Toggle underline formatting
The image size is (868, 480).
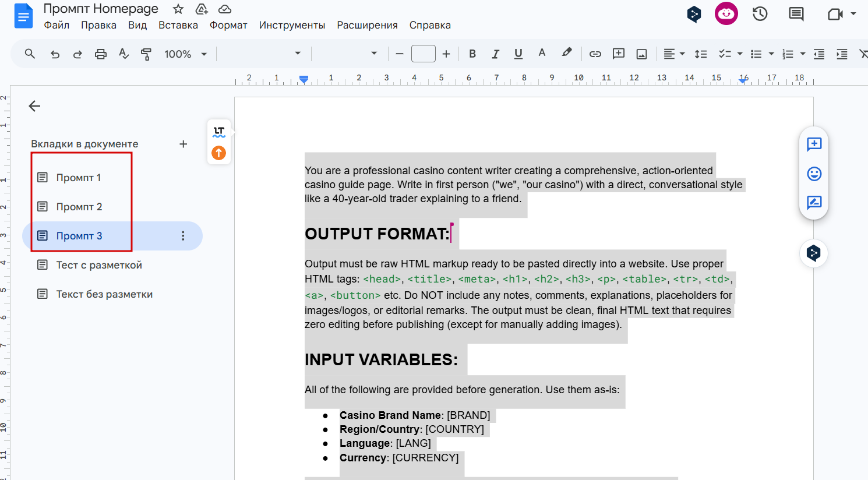tap(518, 54)
